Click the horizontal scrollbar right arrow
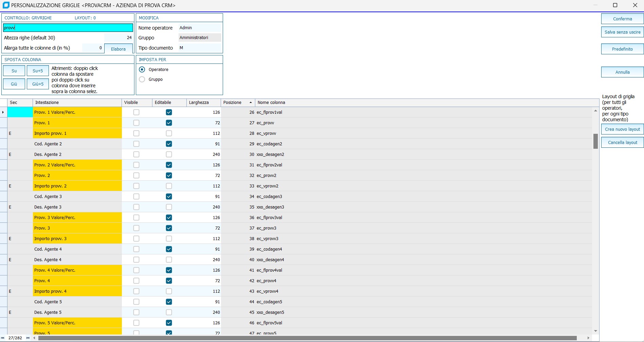This screenshot has width=644, height=342. tap(588, 338)
